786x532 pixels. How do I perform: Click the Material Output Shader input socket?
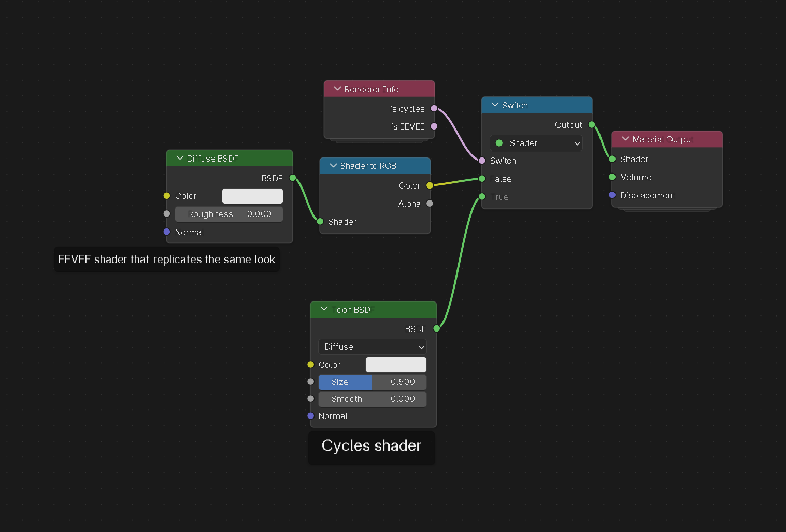tap(612, 159)
